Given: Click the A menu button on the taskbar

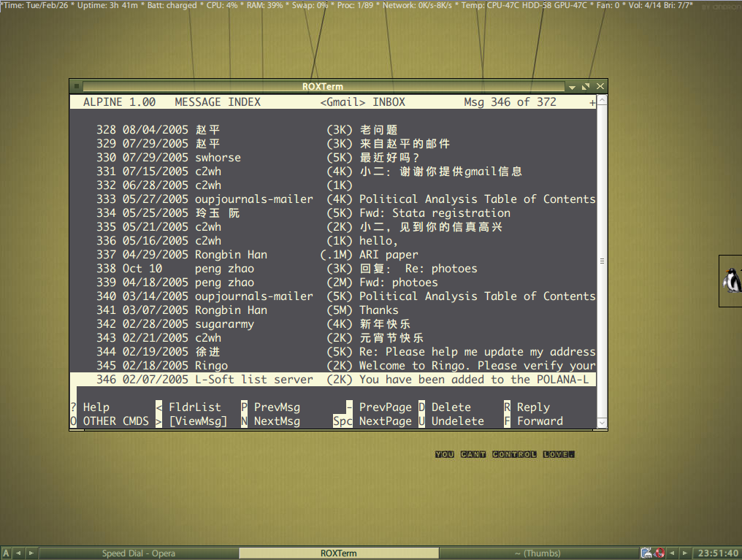Looking at the screenshot, I should point(6,553).
